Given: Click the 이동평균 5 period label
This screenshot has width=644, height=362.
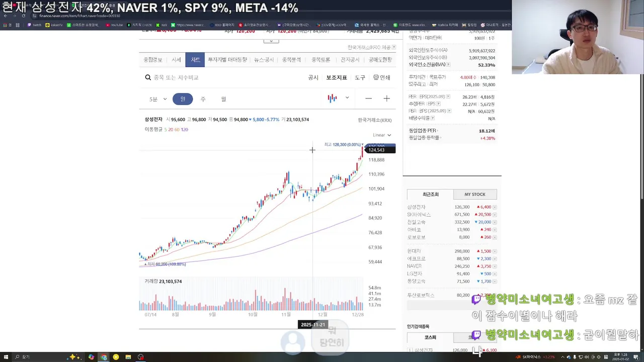Looking at the screenshot, I should pyautogui.click(x=166, y=130).
